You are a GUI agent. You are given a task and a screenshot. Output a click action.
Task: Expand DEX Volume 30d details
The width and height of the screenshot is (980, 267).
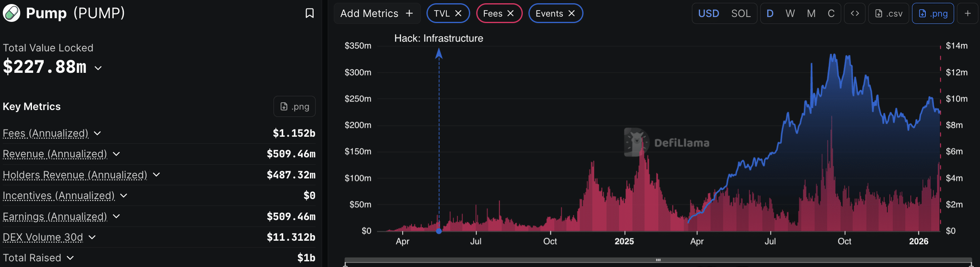[x=92, y=237]
